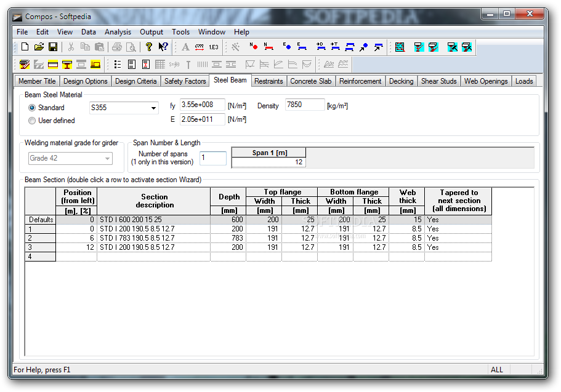Click the report page with red I-beam icon
Screen dimensions: 561x392
pyautogui.click(x=145, y=65)
